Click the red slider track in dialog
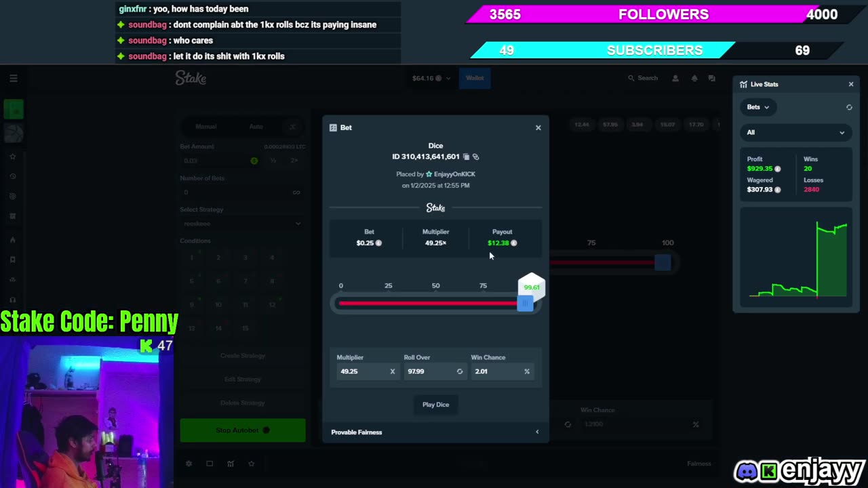Screen dimensions: 868x488 [427, 304]
